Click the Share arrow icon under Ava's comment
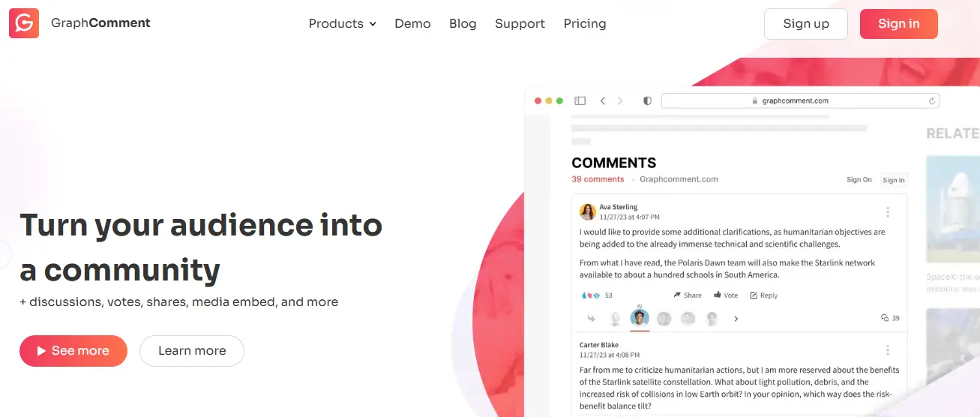This screenshot has width=980, height=417. point(677,295)
